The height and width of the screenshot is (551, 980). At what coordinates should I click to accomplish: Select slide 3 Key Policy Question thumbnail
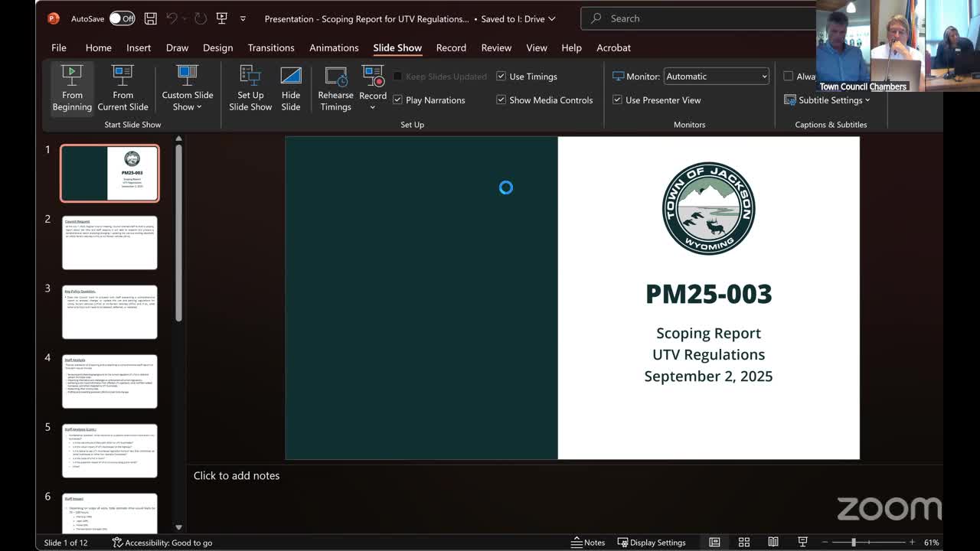click(x=109, y=312)
